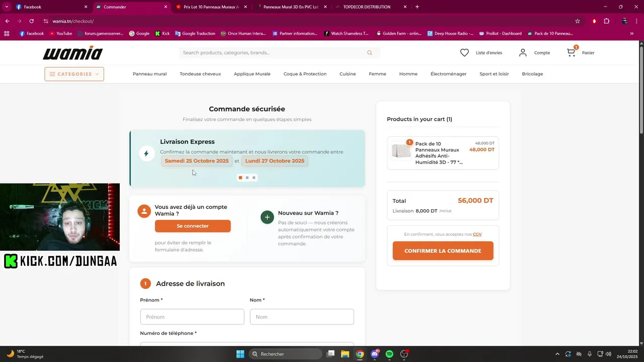Open the Chrome extensions puzzle icon
This screenshot has width=644, height=362.
(x=606, y=21)
